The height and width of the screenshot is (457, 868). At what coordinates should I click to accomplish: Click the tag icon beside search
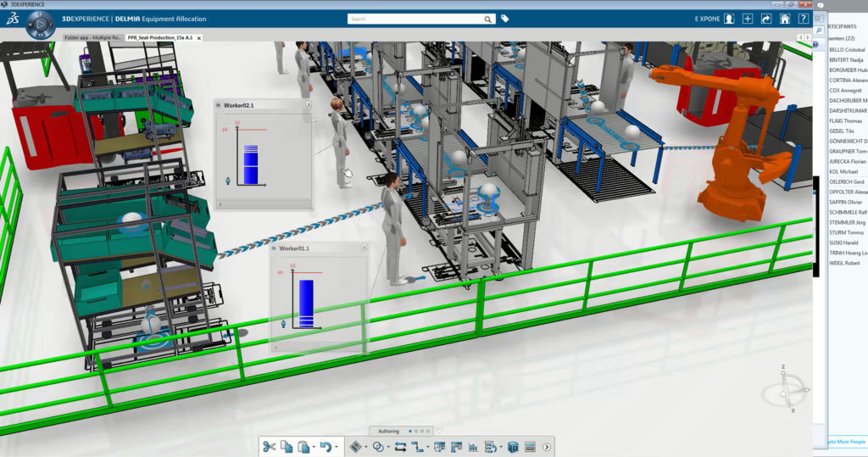pyautogui.click(x=505, y=19)
